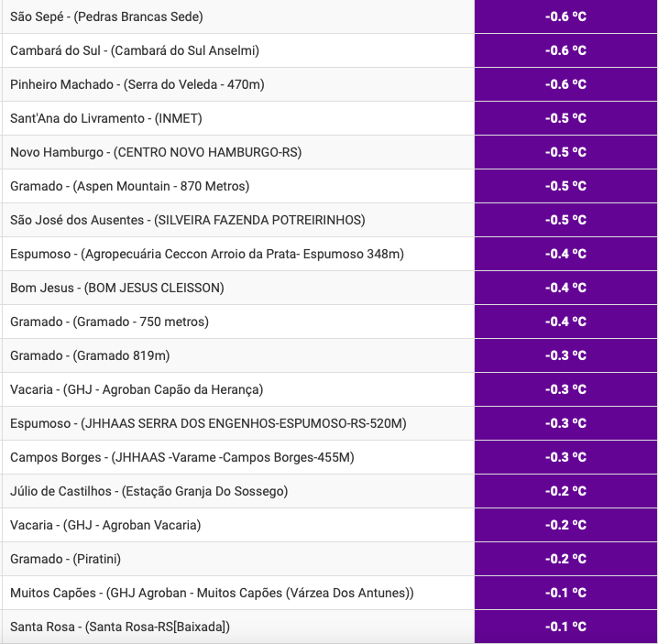Screen dimensions: 658x644
Task: Select São José dos Ausentes SILVEIRA row
Action: [x=329, y=220]
